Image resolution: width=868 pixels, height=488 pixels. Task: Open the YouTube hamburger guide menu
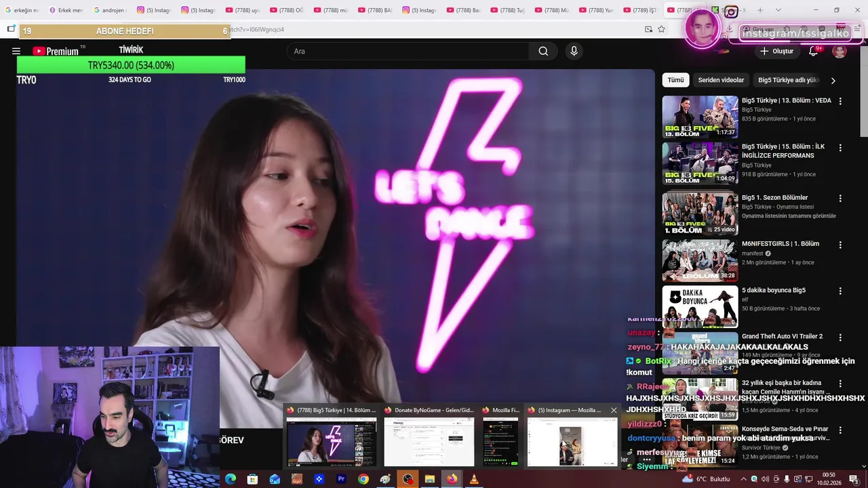(16, 51)
